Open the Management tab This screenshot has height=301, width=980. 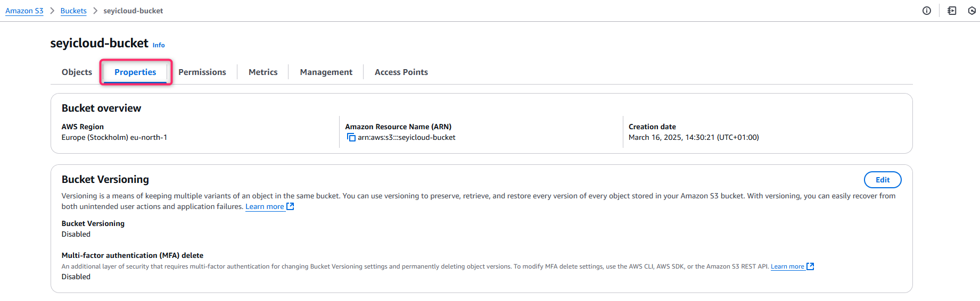tap(326, 72)
